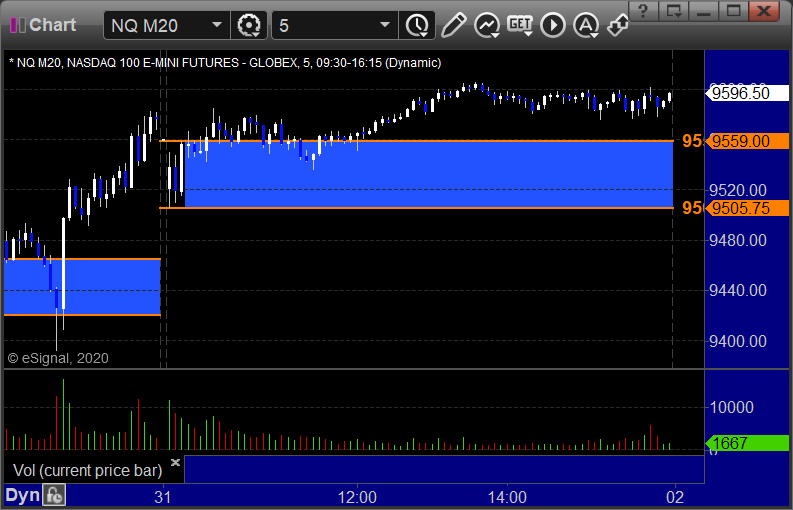Open the symbol settings gear menu
This screenshot has height=510, width=793.
(249, 25)
